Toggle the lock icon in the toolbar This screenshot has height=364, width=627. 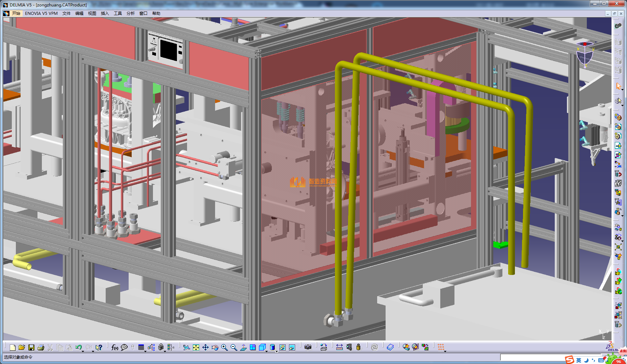pos(161,347)
